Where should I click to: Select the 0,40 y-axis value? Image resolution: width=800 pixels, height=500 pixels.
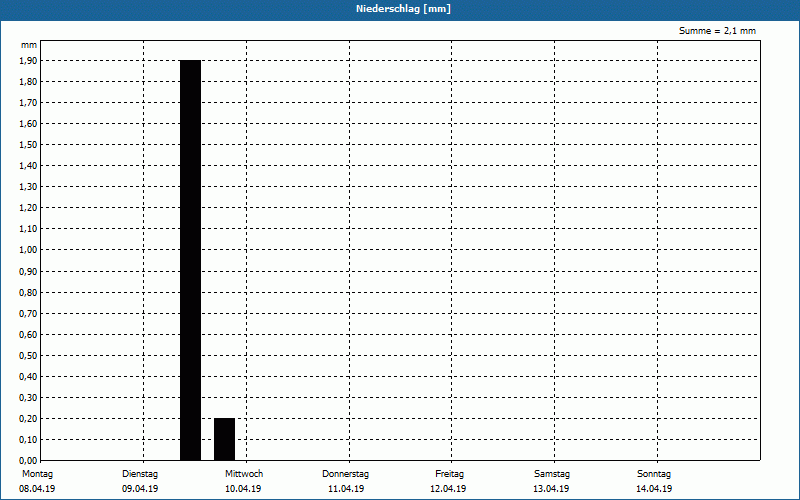tap(28, 377)
